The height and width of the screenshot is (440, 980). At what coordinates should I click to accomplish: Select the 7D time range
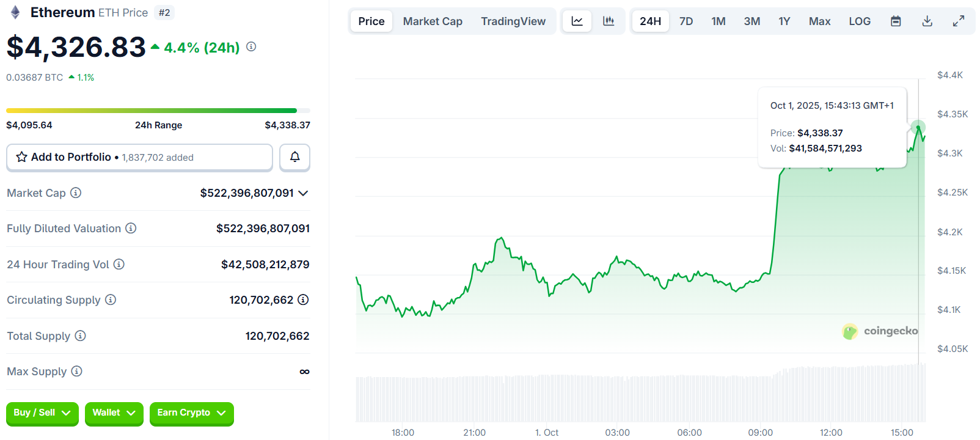[x=686, y=21]
